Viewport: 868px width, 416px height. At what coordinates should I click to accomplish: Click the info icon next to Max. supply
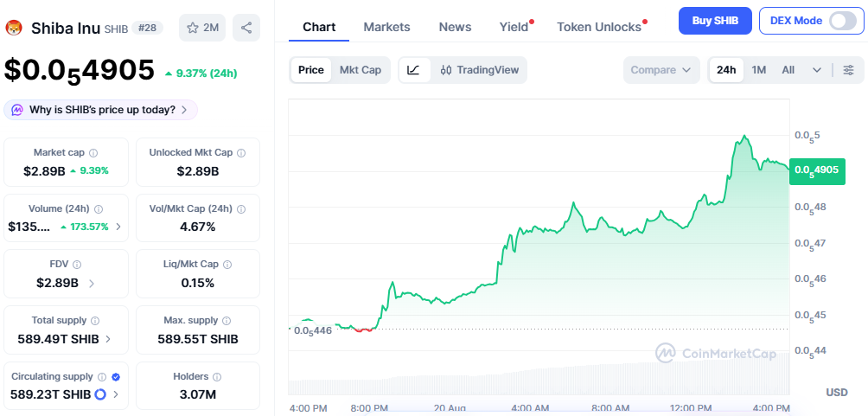tap(227, 321)
